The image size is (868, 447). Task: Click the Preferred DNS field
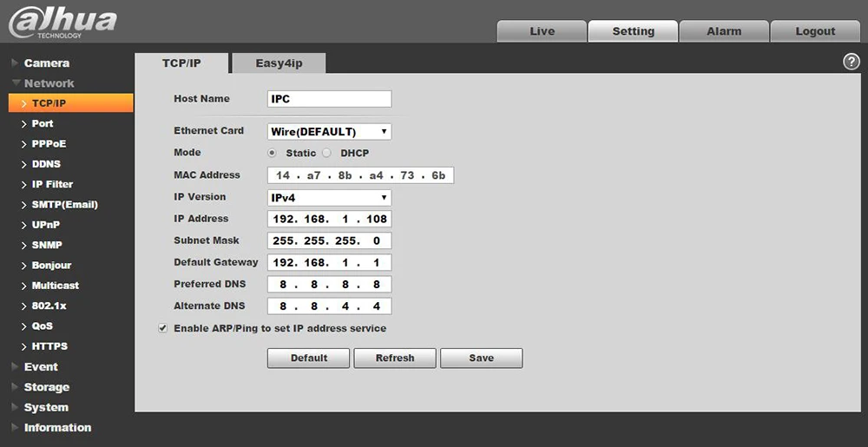(x=329, y=285)
